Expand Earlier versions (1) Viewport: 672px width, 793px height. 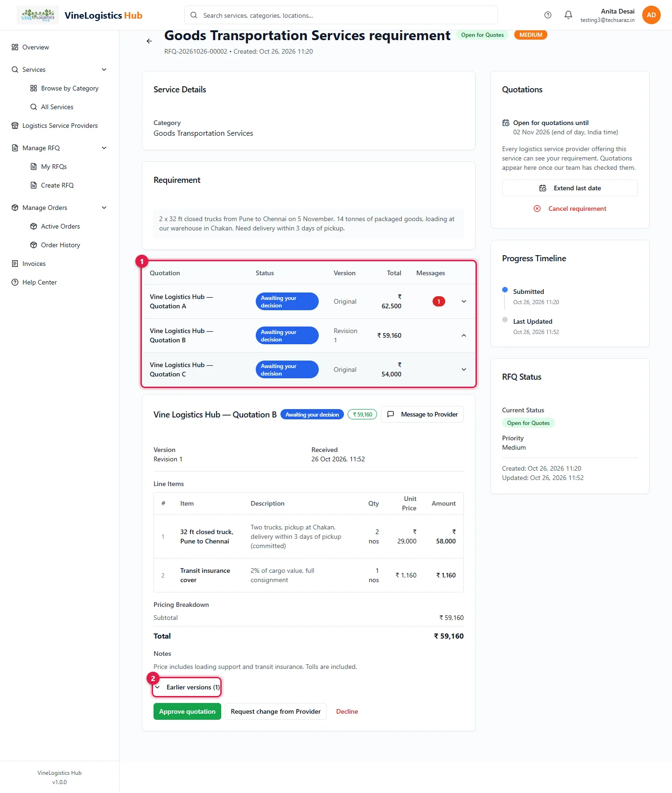[187, 687]
